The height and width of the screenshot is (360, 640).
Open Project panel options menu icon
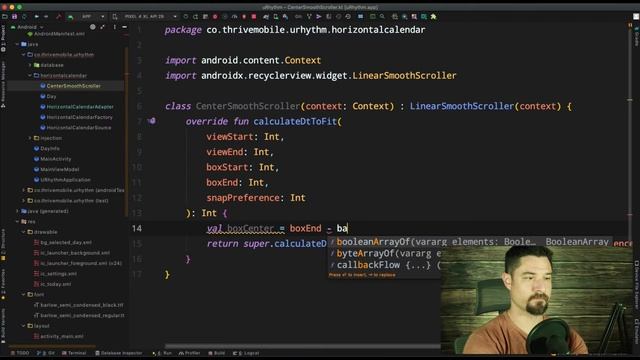coord(115,27)
